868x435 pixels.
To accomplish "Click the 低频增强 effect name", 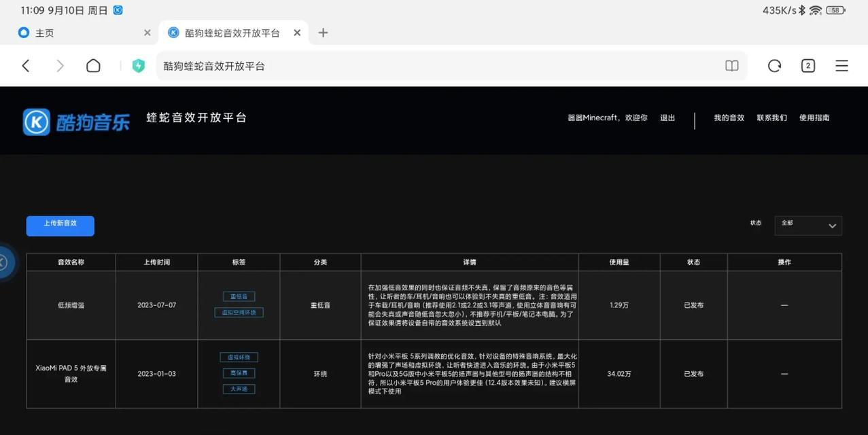I will [71, 305].
